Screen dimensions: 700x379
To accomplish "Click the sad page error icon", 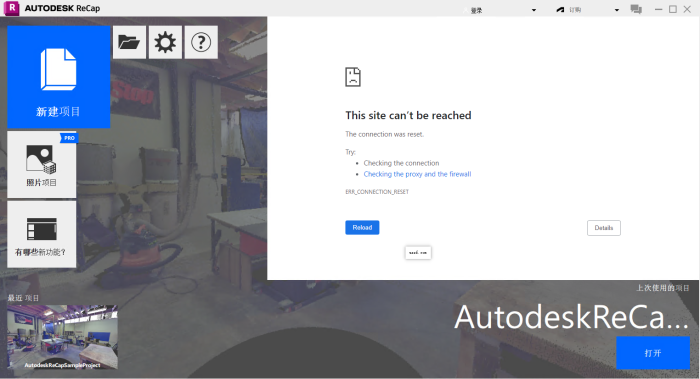I will (x=353, y=77).
